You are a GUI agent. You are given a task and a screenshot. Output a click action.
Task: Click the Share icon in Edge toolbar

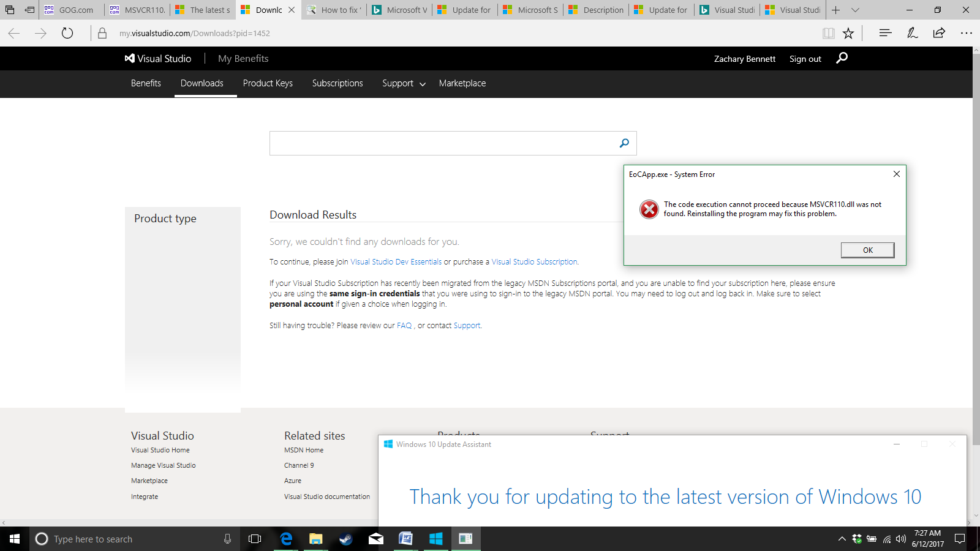point(939,33)
